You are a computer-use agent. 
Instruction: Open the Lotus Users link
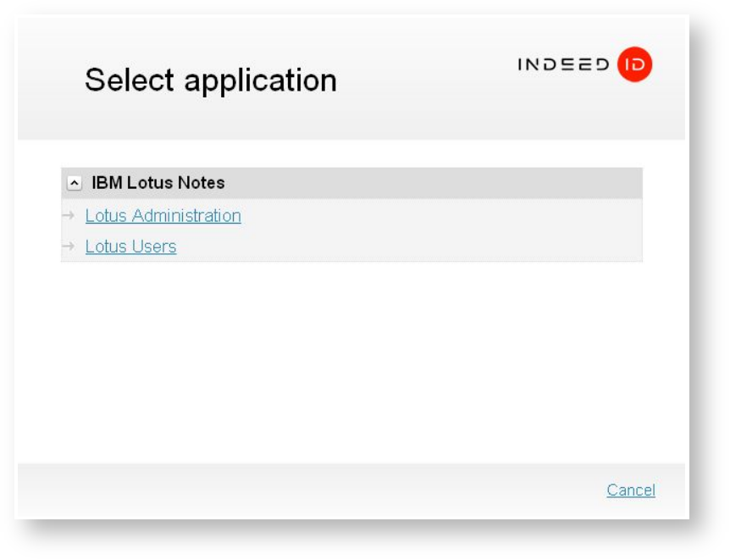(x=130, y=247)
